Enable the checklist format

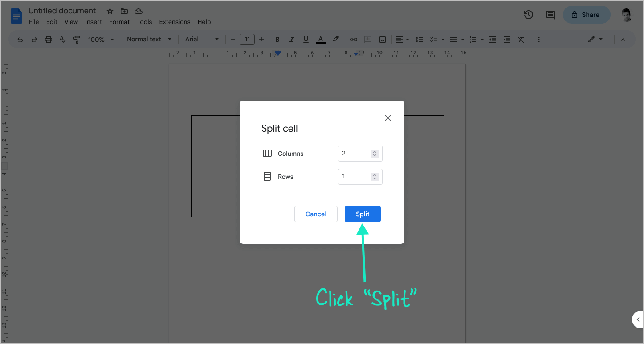click(434, 39)
